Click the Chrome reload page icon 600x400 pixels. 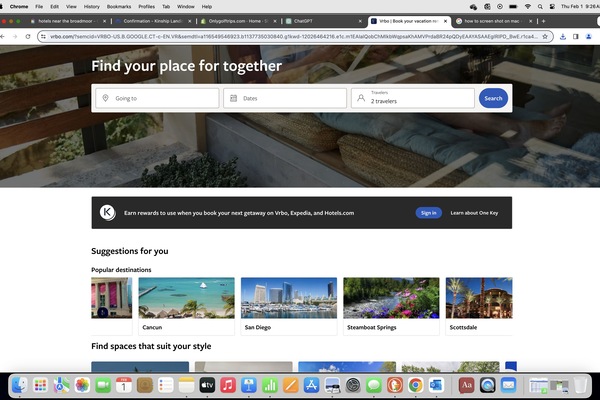coord(28,36)
